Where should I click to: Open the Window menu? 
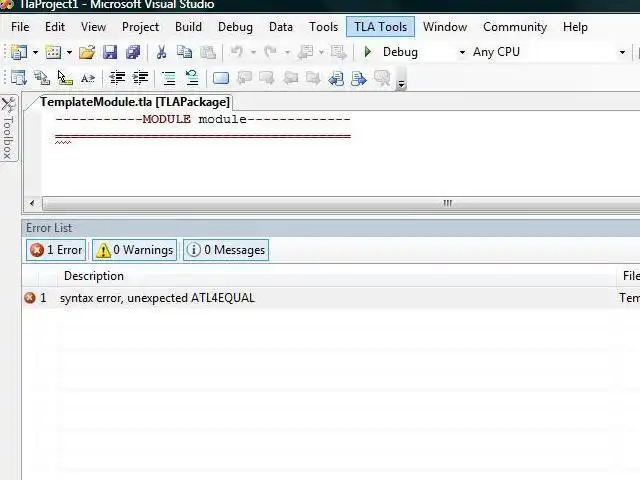tap(445, 27)
